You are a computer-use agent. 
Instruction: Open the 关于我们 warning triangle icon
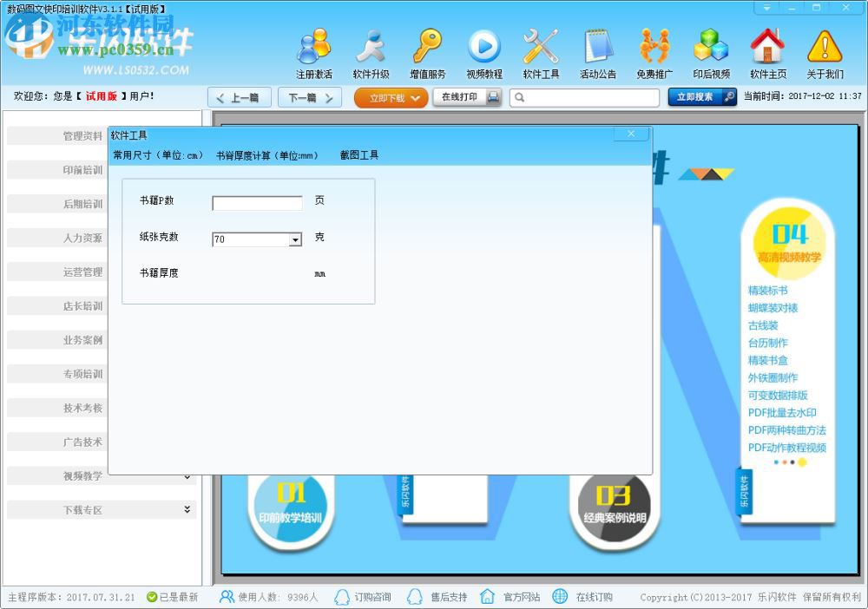point(825,52)
